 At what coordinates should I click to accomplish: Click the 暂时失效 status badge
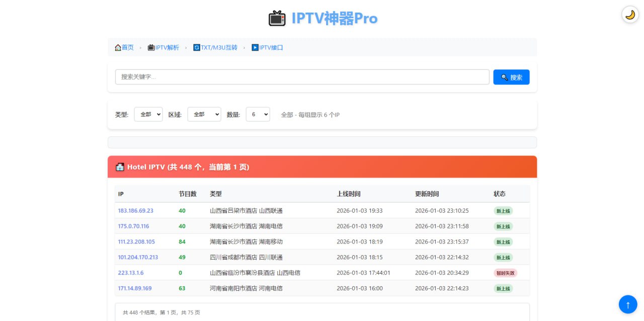pos(505,273)
